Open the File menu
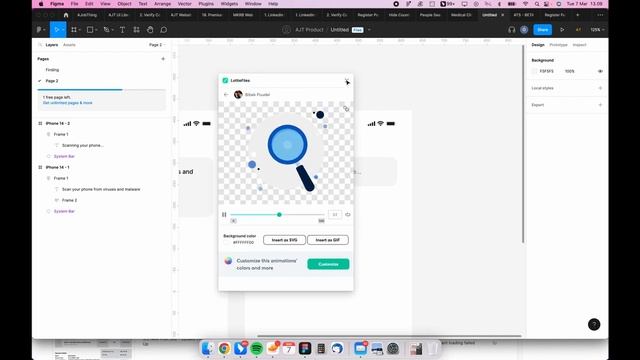This screenshot has width=640, height=360. coord(74,4)
